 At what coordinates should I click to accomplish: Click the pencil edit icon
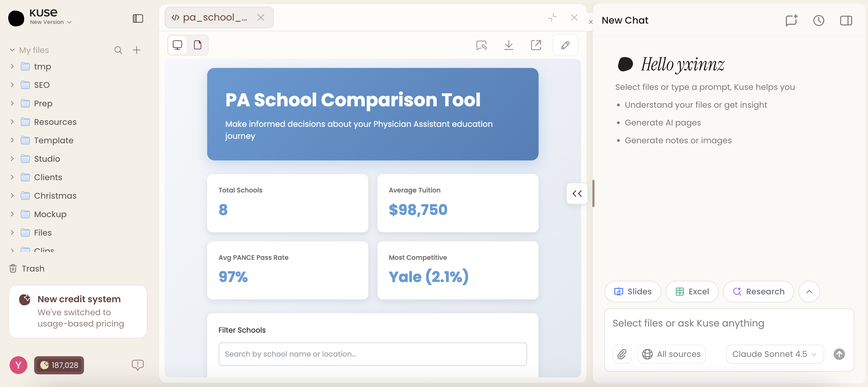[565, 45]
